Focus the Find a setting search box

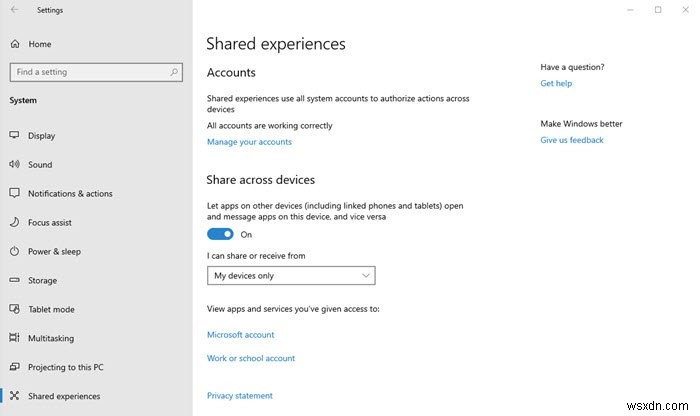pos(88,72)
